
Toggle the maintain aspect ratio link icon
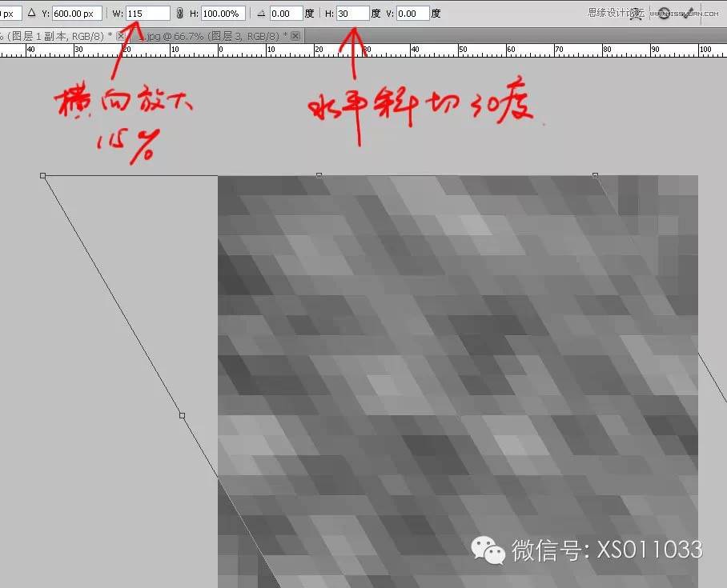point(180,14)
